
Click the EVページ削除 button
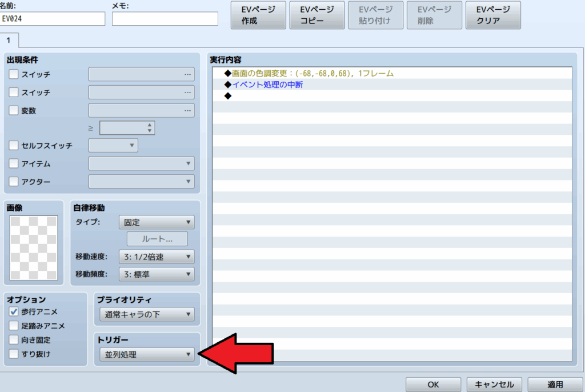click(x=434, y=15)
